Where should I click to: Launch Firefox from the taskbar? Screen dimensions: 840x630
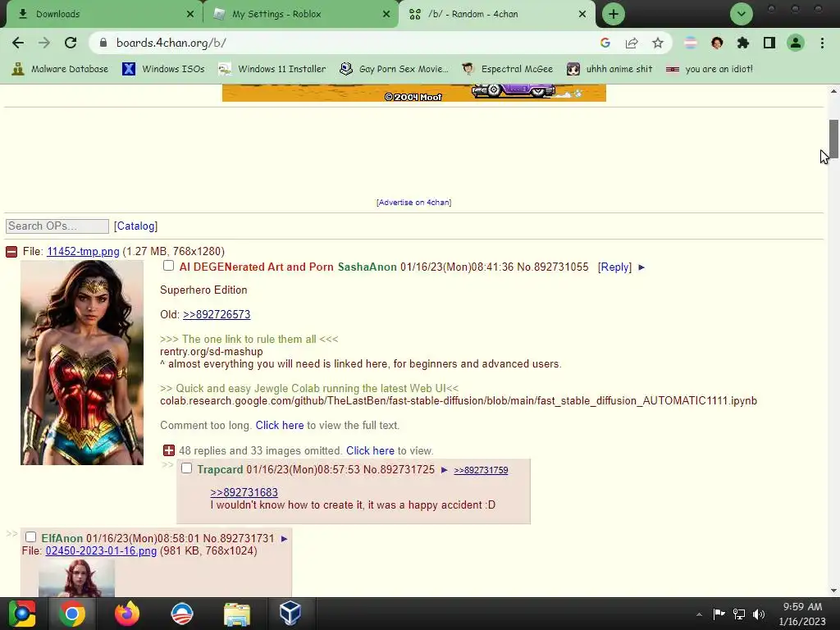pos(127,614)
